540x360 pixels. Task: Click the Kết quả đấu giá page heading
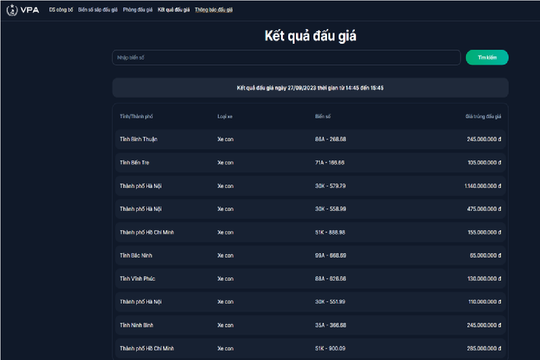click(310, 36)
